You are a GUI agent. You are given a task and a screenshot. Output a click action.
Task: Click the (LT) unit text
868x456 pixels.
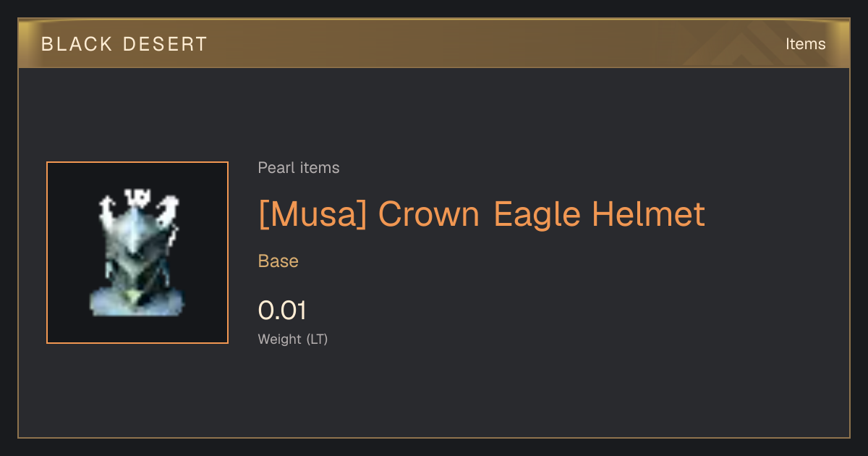(318, 339)
